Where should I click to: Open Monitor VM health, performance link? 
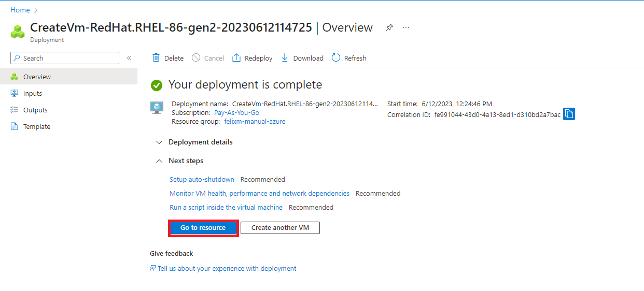[259, 193]
